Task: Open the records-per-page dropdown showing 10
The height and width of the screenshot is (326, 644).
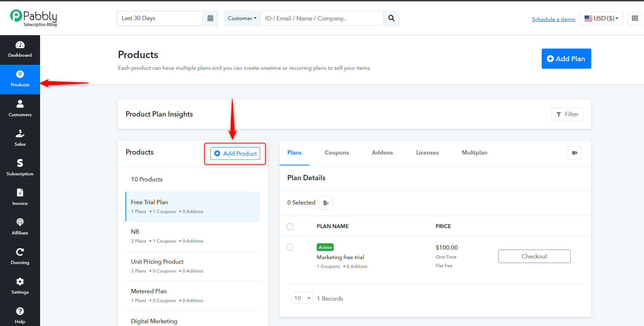Action: pyautogui.click(x=302, y=298)
